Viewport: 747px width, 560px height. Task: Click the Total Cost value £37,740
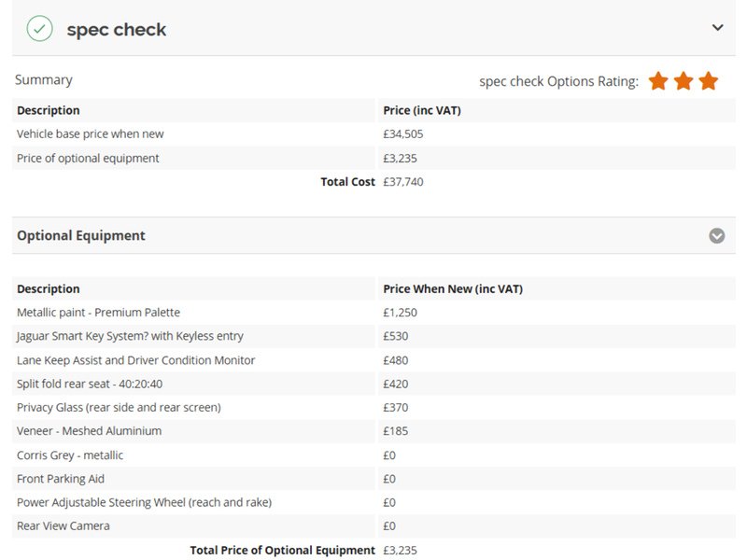tap(403, 182)
